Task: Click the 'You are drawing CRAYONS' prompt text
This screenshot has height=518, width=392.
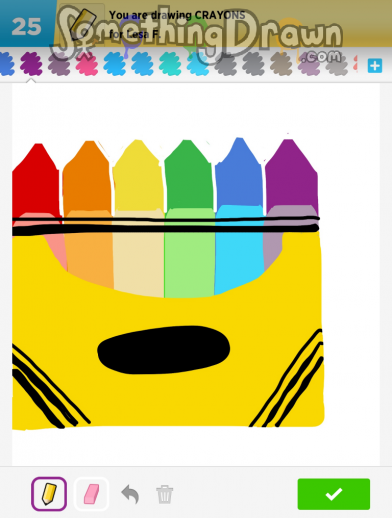Action: [x=177, y=15]
